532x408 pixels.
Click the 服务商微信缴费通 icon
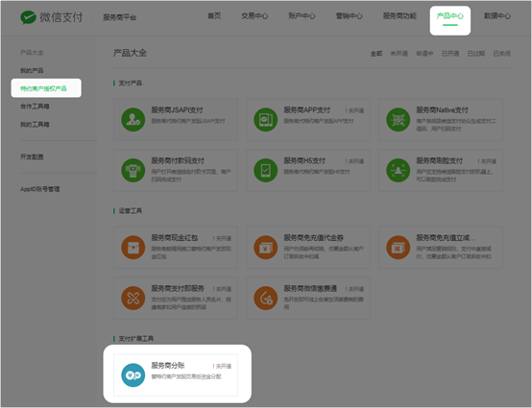tap(266, 299)
